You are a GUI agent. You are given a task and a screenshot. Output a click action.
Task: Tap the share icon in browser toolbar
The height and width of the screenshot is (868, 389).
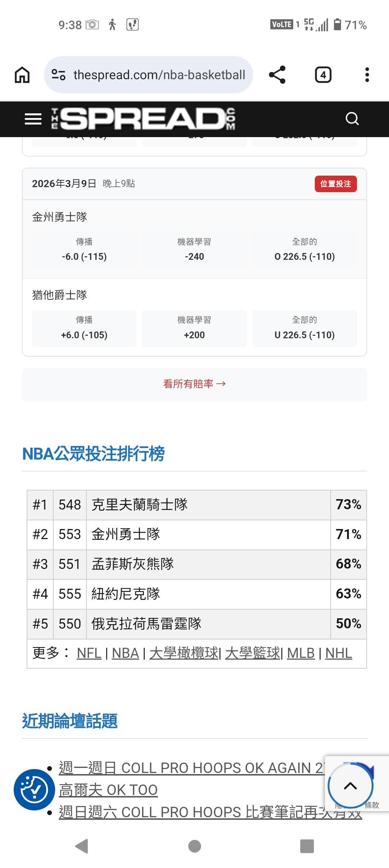[x=277, y=75]
